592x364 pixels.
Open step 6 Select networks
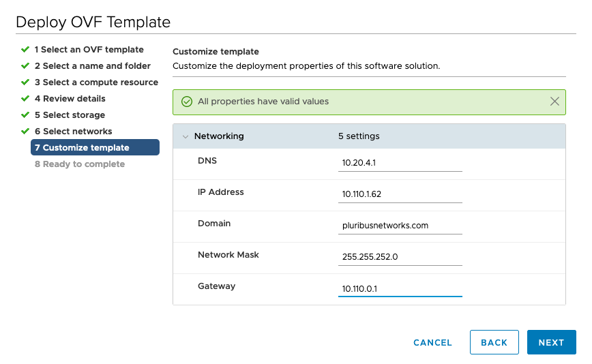coord(73,132)
